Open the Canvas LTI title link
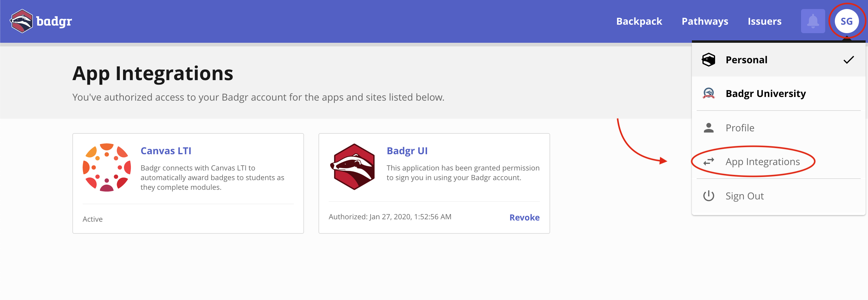Image resolution: width=868 pixels, height=300 pixels. coord(166,151)
